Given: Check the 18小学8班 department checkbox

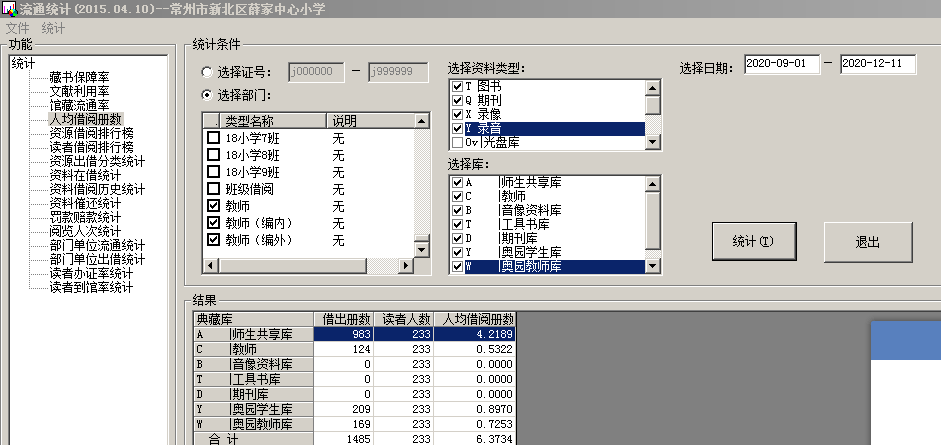Looking at the screenshot, I should tap(213, 155).
